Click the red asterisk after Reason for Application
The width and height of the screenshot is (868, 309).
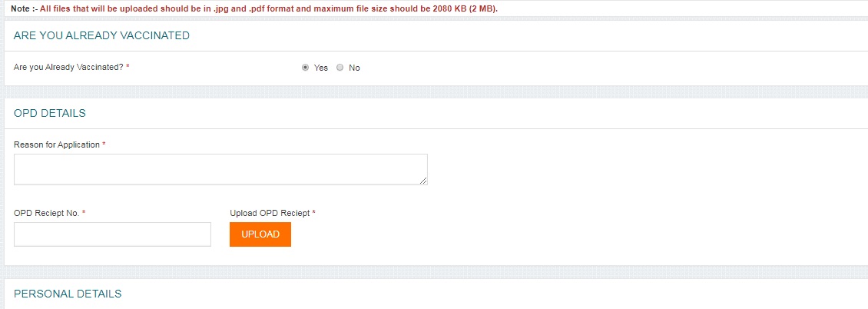click(x=104, y=145)
